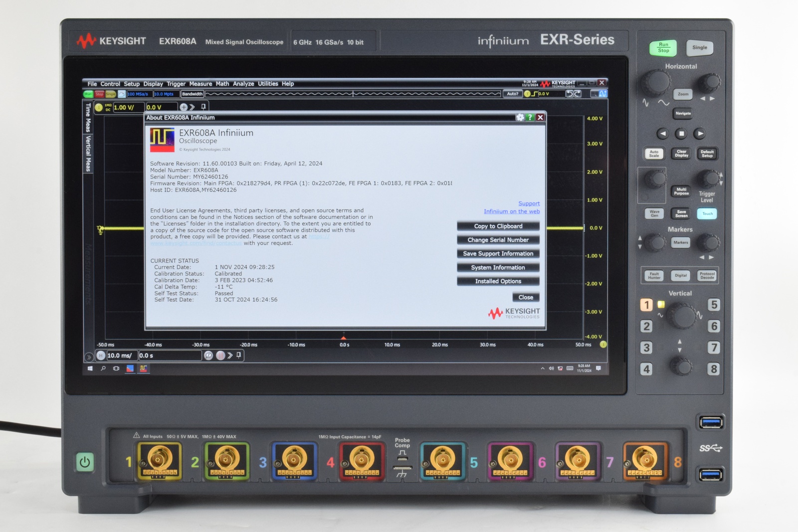Click the undo arrow in the toolbar
Screen dimensions: 798x532
569,94
